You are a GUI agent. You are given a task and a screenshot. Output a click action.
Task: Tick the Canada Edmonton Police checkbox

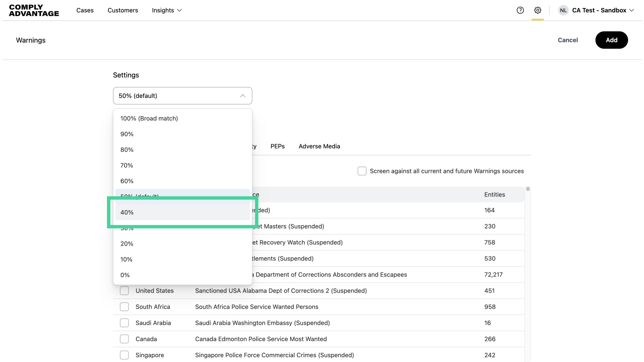(124, 339)
